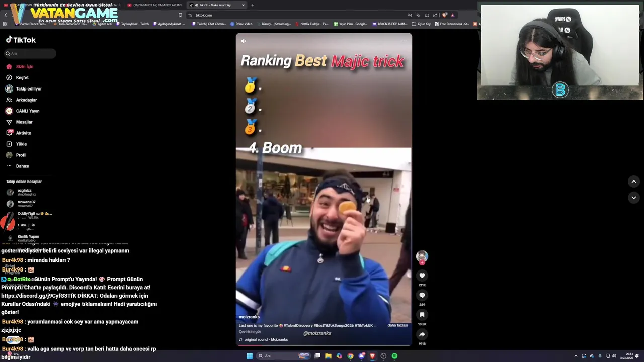Toggle the video mute speaker icon
Viewport: 644px width, 362px height.
click(x=244, y=41)
